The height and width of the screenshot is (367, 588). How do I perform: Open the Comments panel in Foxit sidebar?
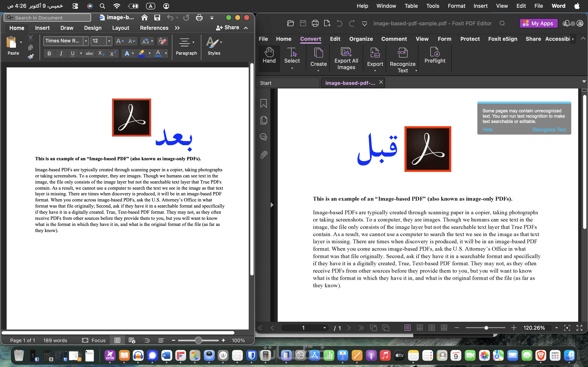[x=263, y=137]
